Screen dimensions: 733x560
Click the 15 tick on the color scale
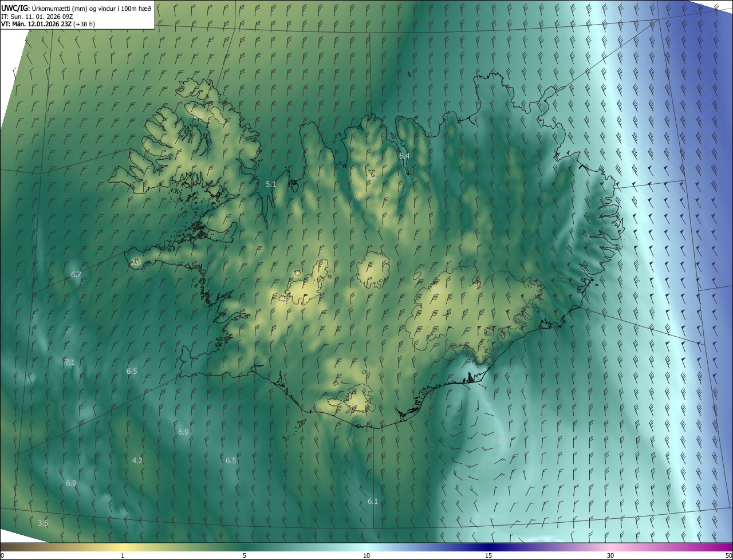[x=488, y=555]
